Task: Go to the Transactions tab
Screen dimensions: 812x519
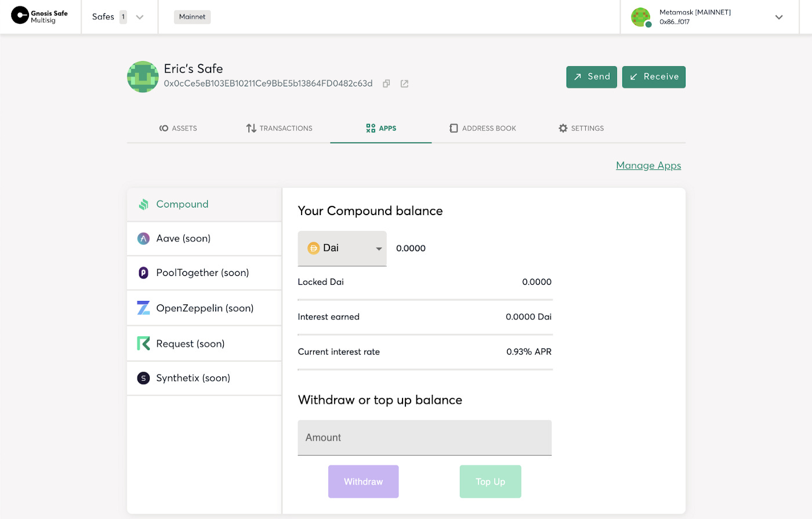Action: coord(279,128)
